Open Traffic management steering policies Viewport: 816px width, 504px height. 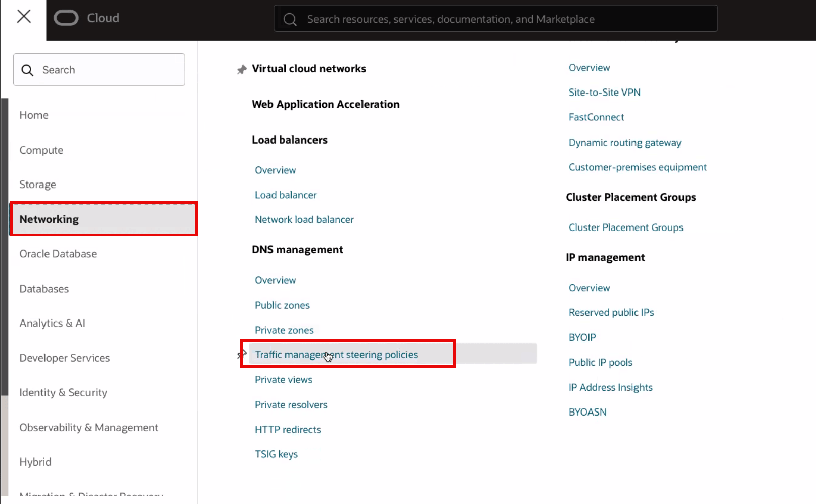point(336,355)
